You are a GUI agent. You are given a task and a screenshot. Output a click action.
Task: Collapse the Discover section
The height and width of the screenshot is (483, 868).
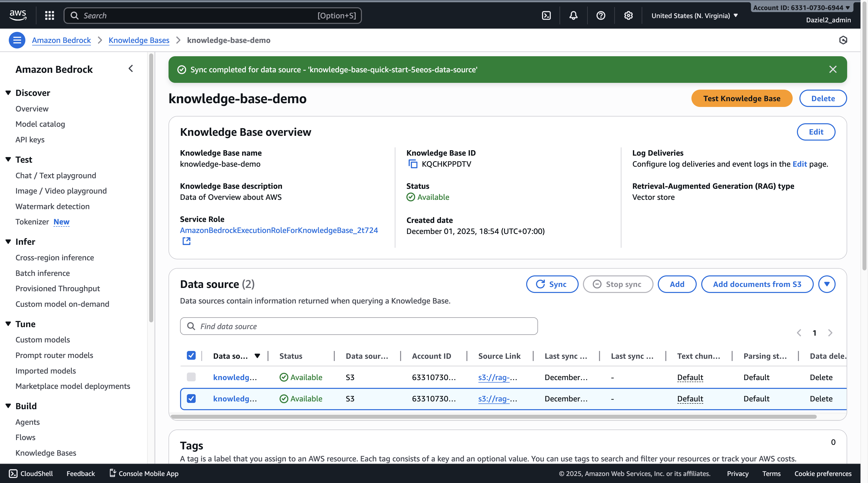pyautogui.click(x=8, y=93)
